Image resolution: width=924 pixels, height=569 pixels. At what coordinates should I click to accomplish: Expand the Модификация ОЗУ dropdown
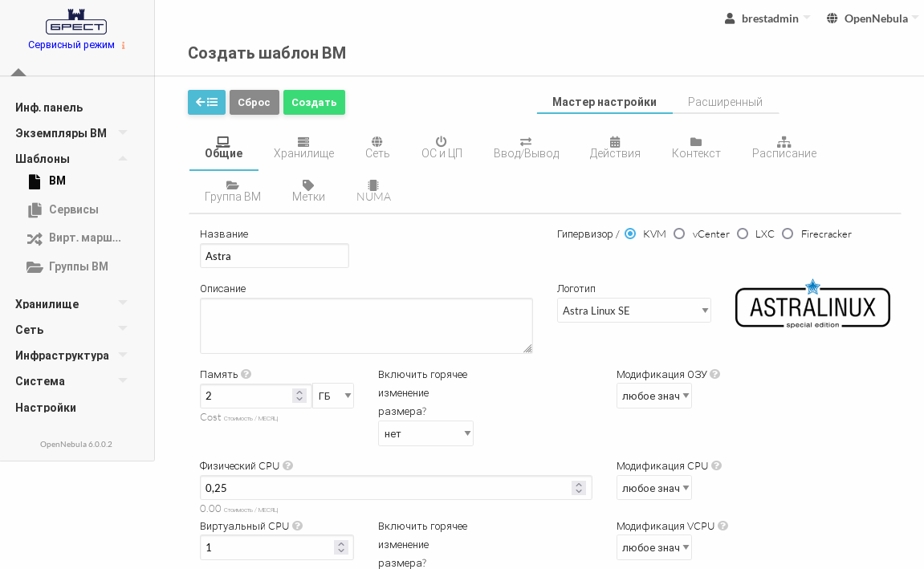(x=653, y=396)
